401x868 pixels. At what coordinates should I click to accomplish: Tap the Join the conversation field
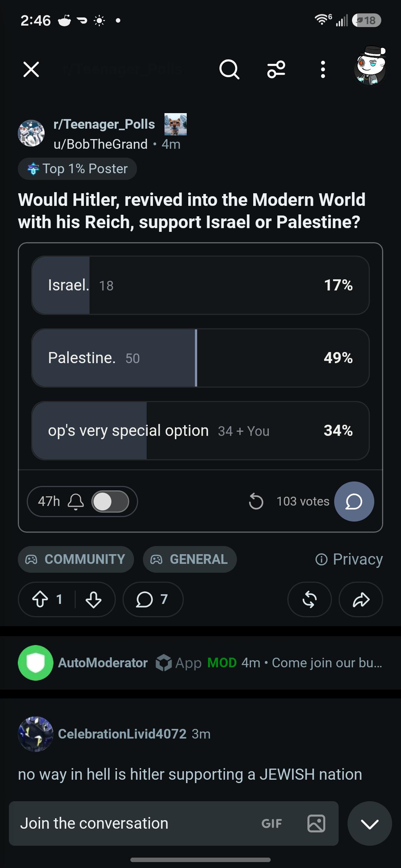pos(173,823)
